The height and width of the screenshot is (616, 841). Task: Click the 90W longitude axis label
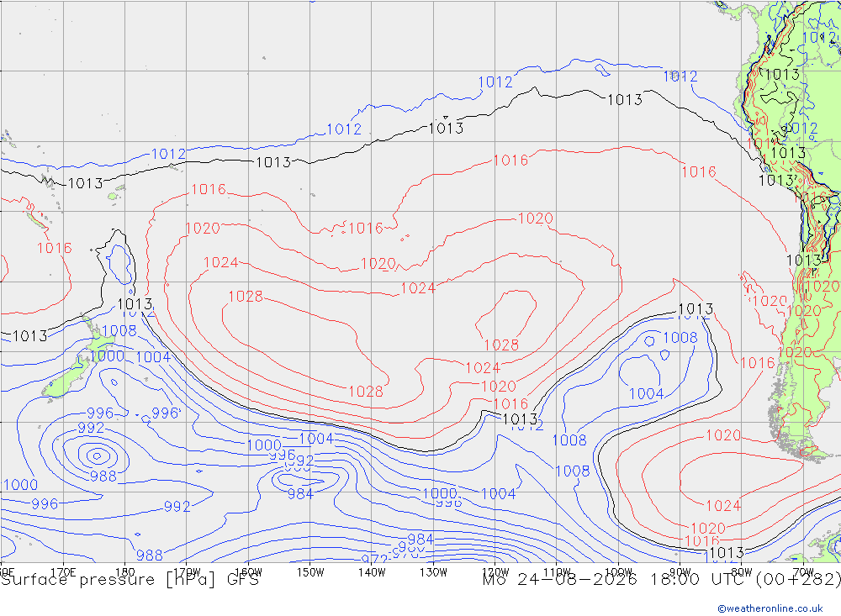680,572
